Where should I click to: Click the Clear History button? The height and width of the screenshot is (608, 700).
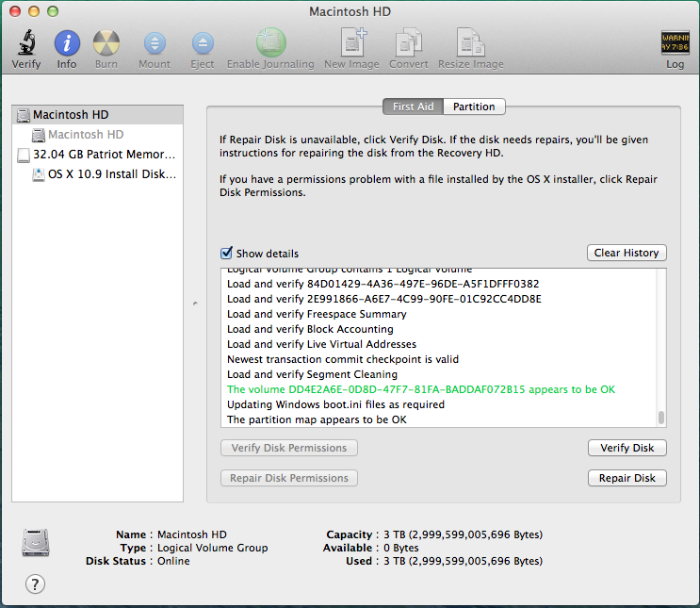pos(627,253)
